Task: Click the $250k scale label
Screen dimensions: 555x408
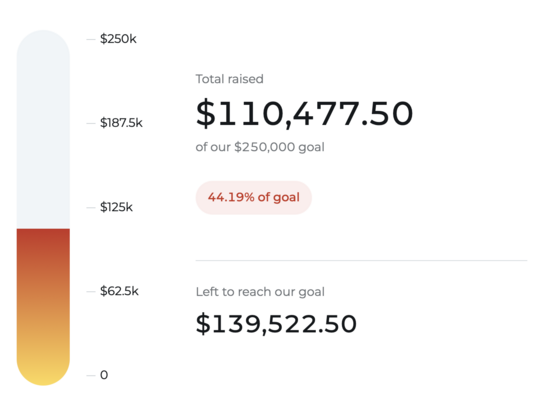Action: (118, 39)
